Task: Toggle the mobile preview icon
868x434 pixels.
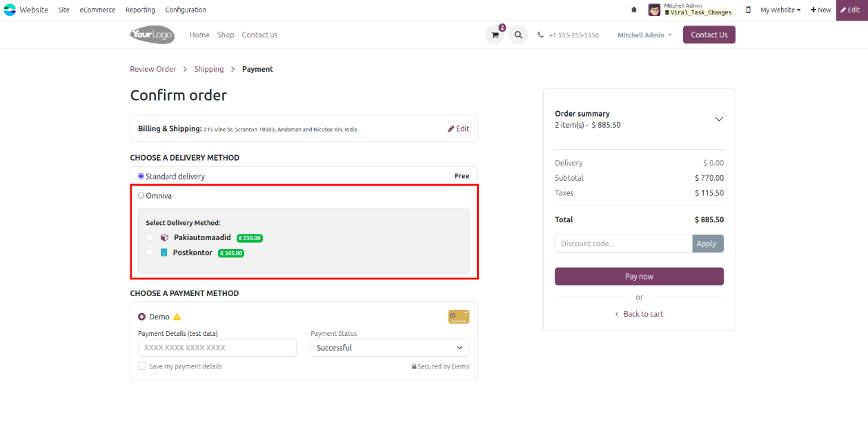Action: click(x=748, y=10)
